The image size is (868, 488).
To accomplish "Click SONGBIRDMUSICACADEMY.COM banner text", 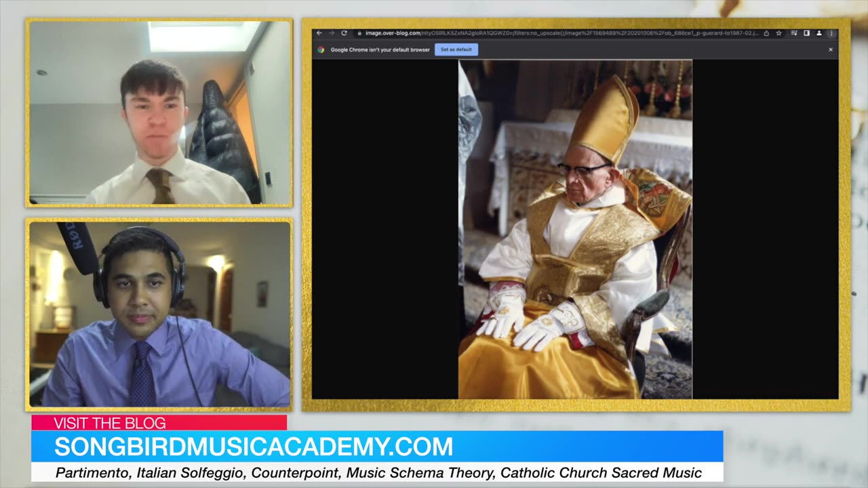I will [x=254, y=447].
